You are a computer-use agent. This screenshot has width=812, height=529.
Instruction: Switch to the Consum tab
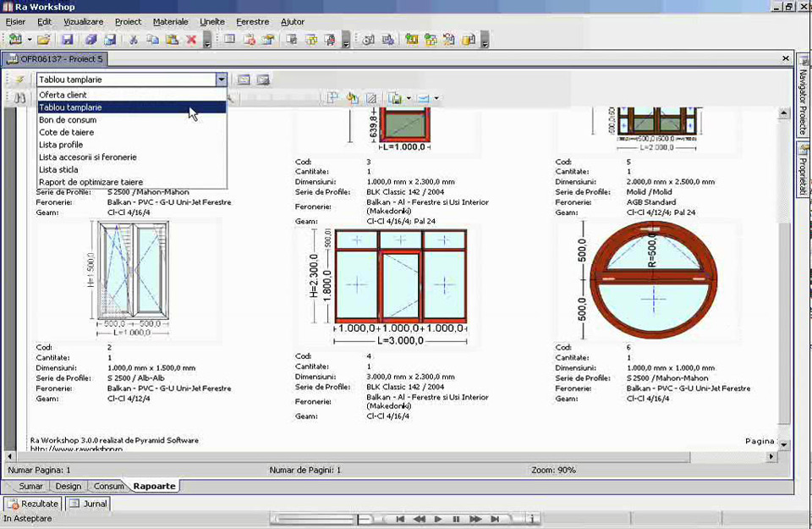point(109,486)
